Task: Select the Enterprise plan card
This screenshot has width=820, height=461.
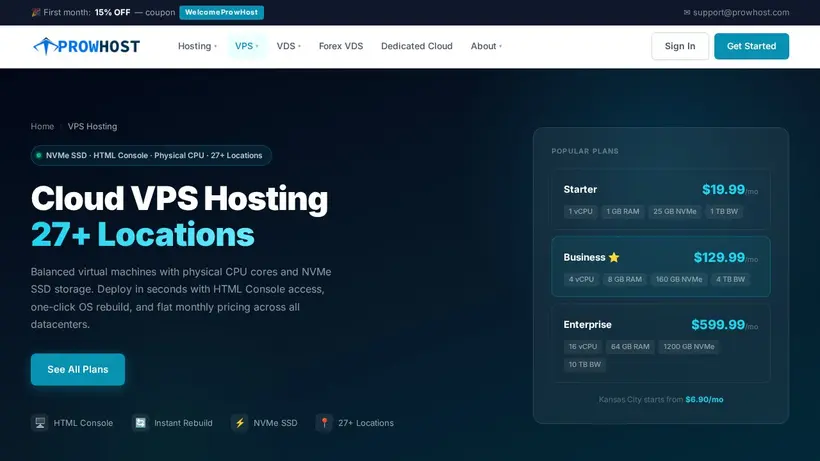Action: pyautogui.click(x=660, y=343)
